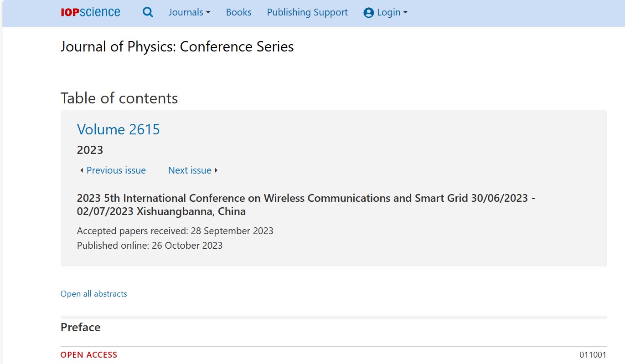This screenshot has height=364, width=625.
Task: Click the conference title text mentioning Xishuangbanna
Action: pos(306,205)
